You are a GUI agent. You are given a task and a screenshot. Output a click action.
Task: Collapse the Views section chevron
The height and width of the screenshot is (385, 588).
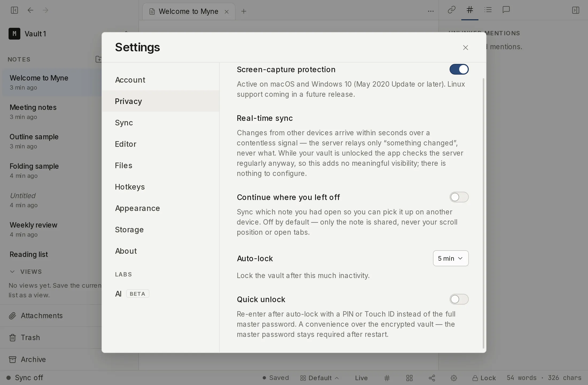click(x=12, y=272)
